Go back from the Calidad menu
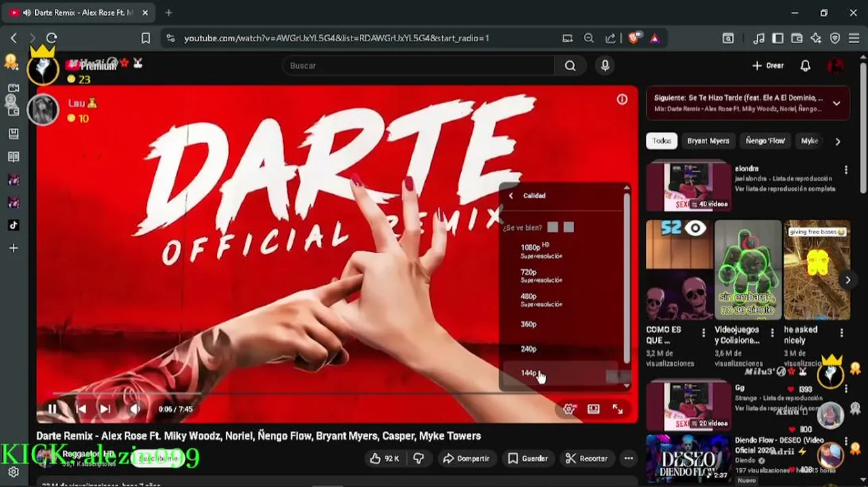 (x=511, y=195)
